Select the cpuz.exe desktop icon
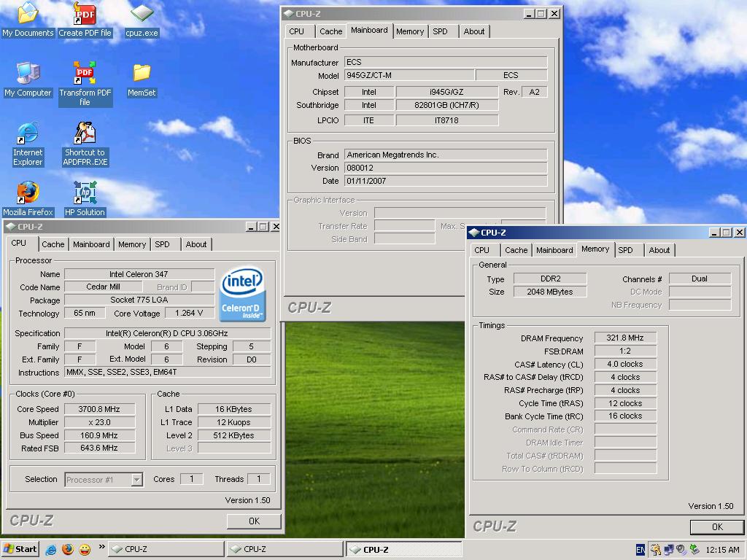Image resolution: width=747 pixels, height=560 pixels. [x=142, y=20]
